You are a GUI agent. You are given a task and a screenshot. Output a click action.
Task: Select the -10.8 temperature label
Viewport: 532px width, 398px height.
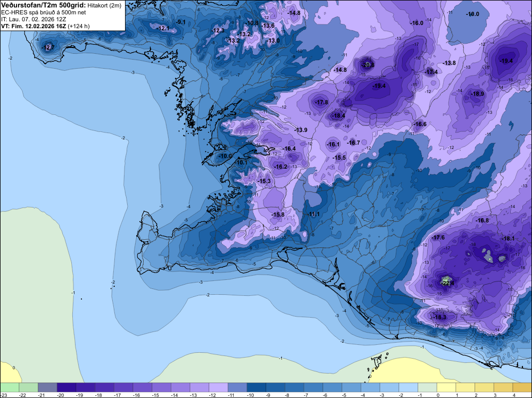(x=252, y=23)
